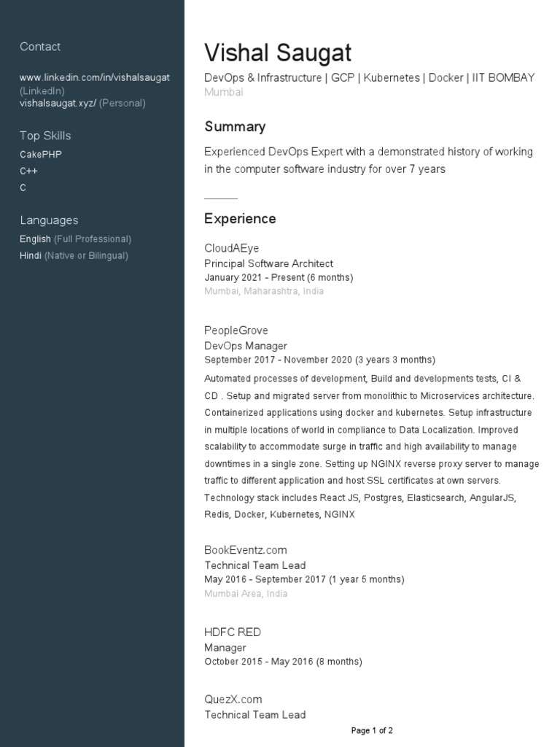
Task: Click the QuezX.com company name
Action: pos(233,700)
